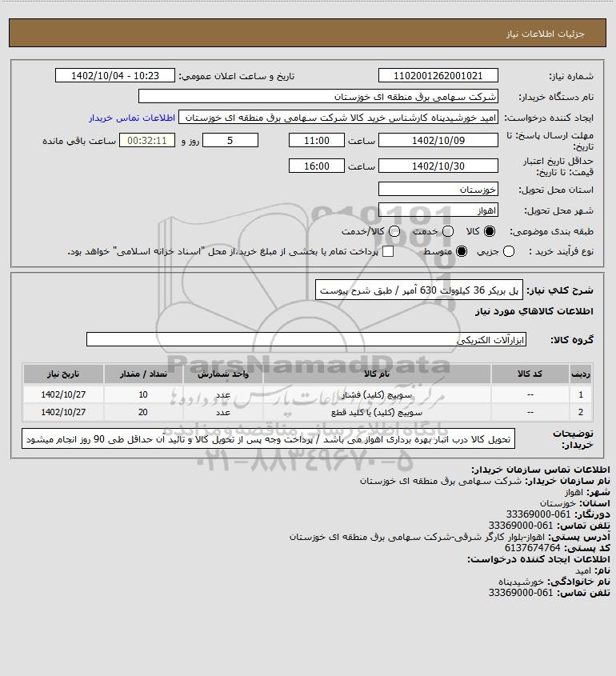Choose the متوسط purchase type radio
This screenshot has width=616, height=676.
tap(462, 251)
